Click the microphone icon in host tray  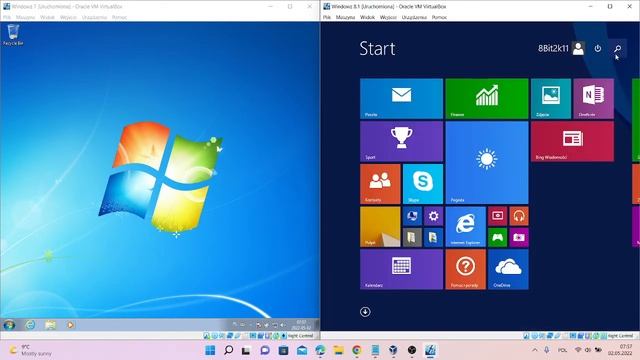point(547,350)
